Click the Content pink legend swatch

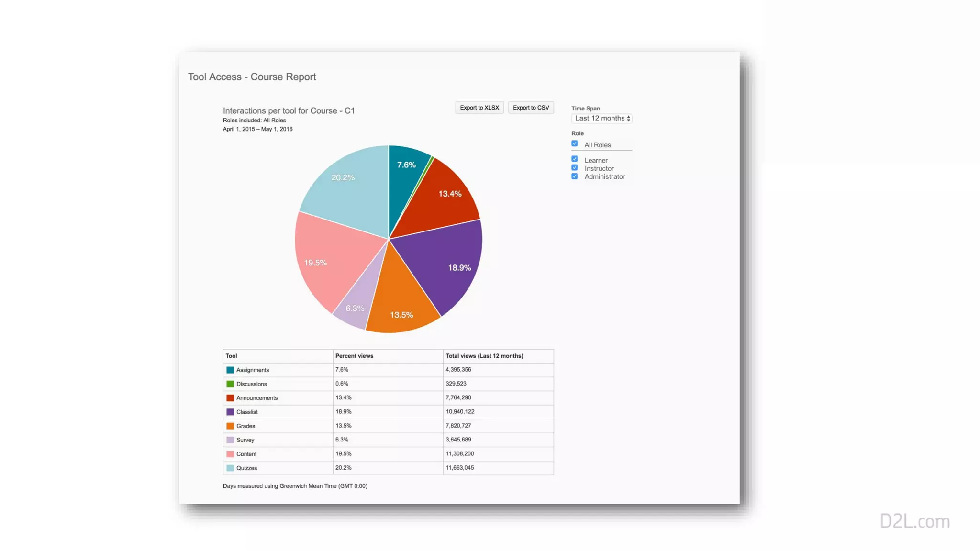(x=230, y=454)
